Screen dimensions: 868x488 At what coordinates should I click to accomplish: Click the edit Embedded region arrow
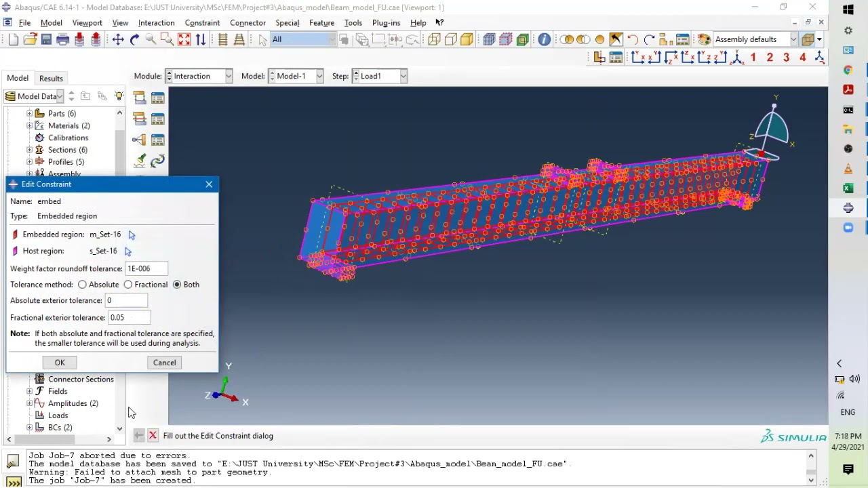[132, 235]
